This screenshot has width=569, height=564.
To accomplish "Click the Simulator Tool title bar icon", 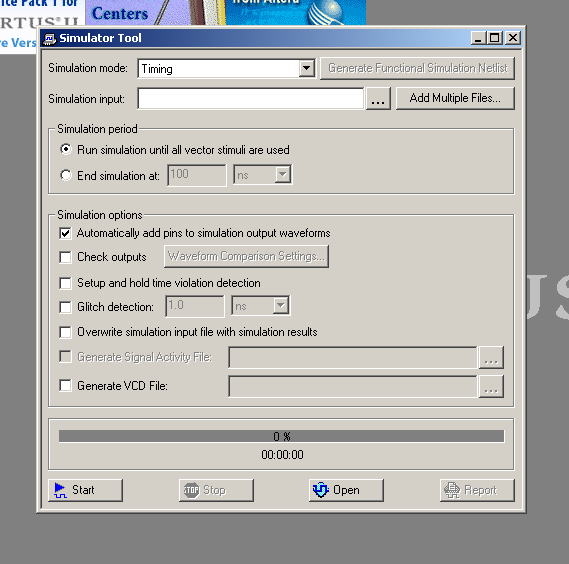I will 49,38.
